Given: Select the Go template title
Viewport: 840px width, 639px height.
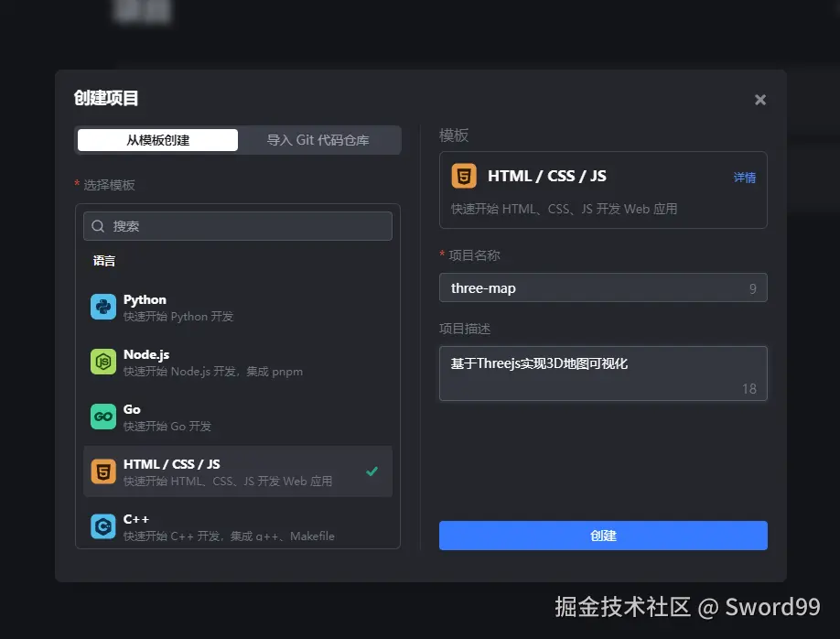Looking at the screenshot, I should (132, 409).
